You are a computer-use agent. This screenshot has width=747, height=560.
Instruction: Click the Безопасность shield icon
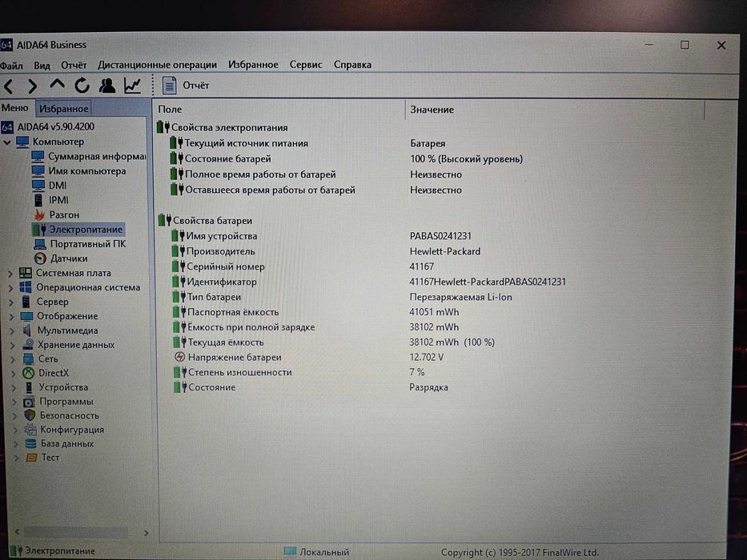30,415
